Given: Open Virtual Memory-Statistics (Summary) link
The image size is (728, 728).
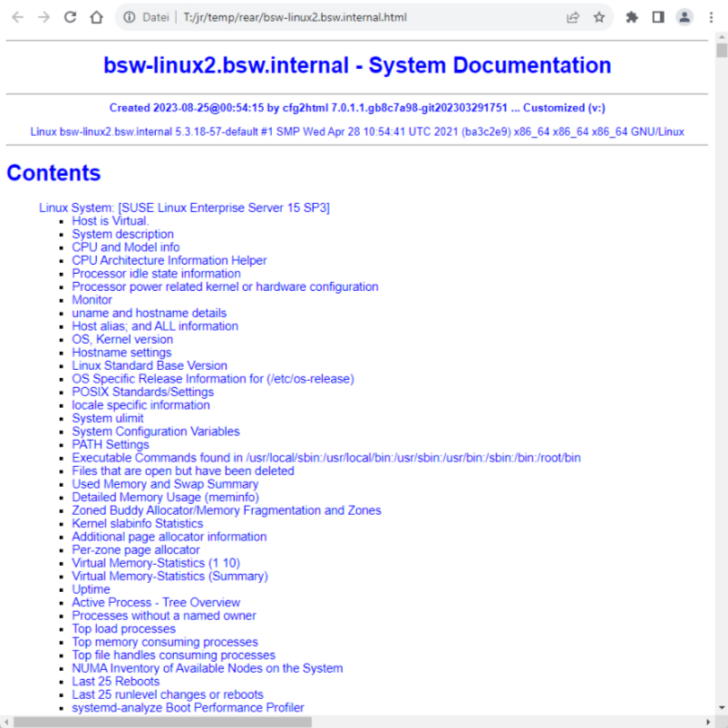Looking at the screenshot, I should (170, 577).
